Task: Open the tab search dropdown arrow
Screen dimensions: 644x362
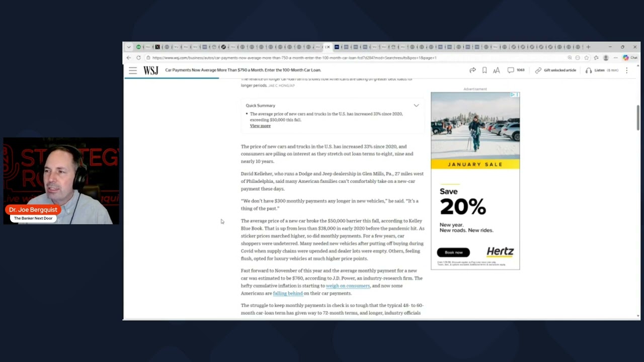Action: [129, 47]
